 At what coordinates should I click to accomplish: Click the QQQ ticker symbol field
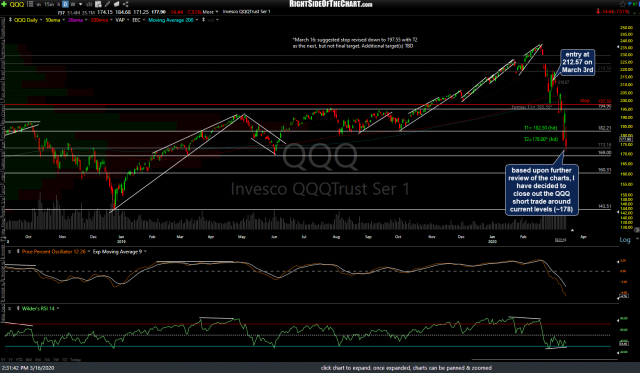(x=17, y=4)
